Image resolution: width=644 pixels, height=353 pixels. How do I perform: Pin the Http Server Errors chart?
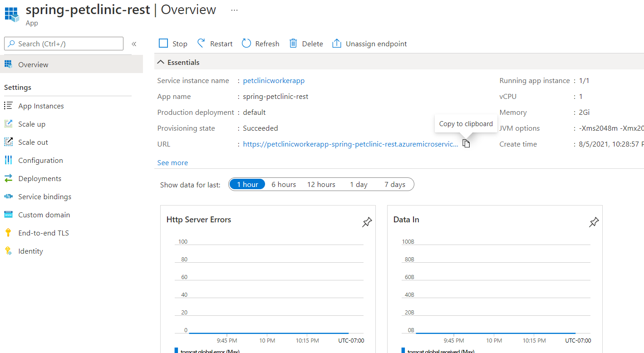coord(367,222)
